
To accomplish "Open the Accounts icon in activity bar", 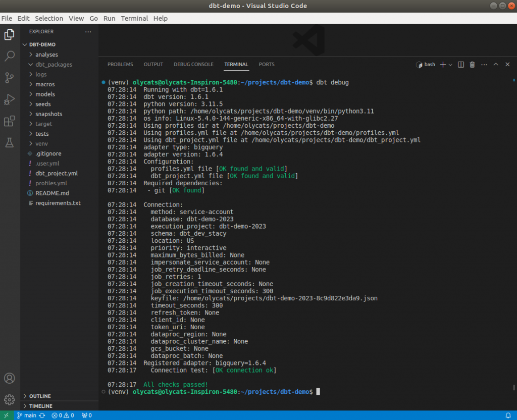I will (9, 378).
